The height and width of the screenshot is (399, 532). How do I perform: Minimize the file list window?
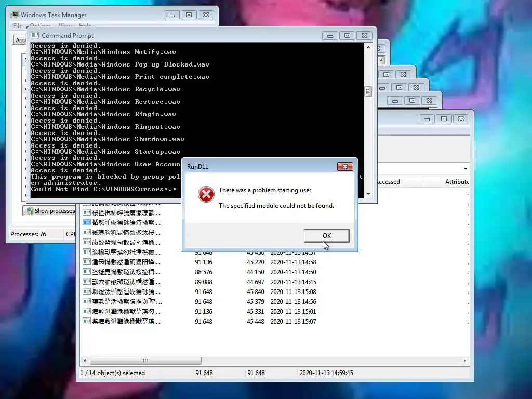coord(427,119)
